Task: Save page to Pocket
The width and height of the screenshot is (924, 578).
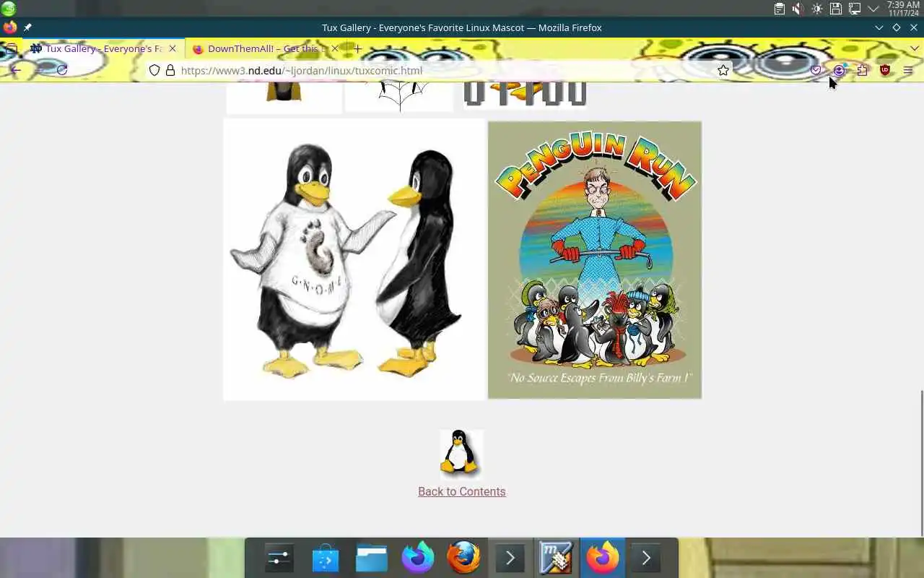Action: pyautogui.click(x=816, y=70)
